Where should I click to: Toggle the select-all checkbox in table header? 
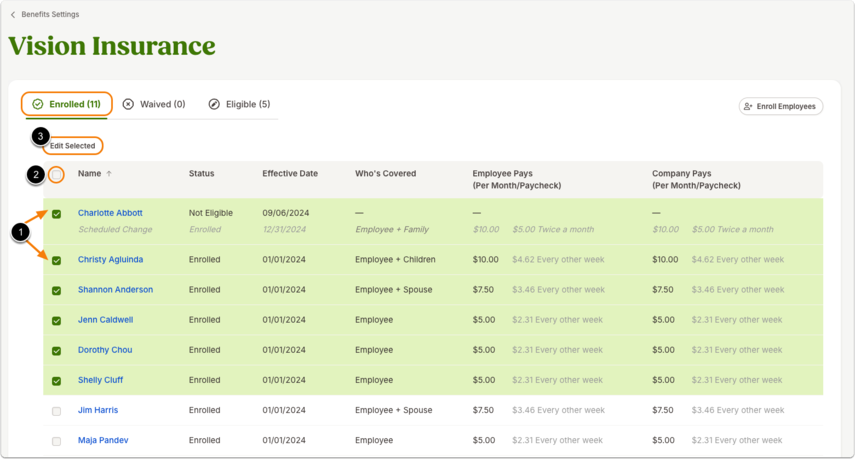(x=56, y=174)
